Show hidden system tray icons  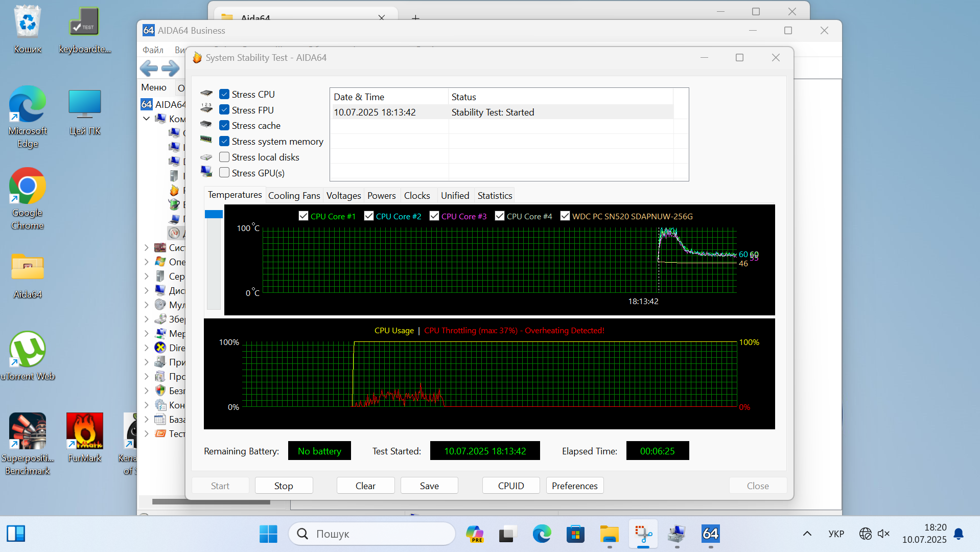click(807, 534)
